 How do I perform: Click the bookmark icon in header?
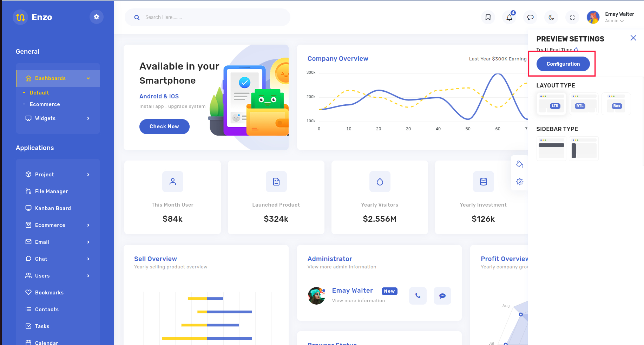click(x=488, y=17)
